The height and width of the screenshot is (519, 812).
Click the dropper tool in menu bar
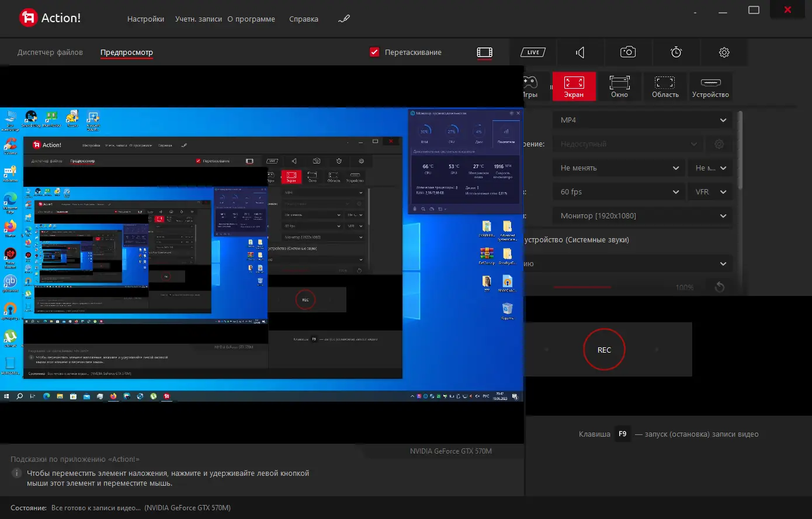coord(344,19)
